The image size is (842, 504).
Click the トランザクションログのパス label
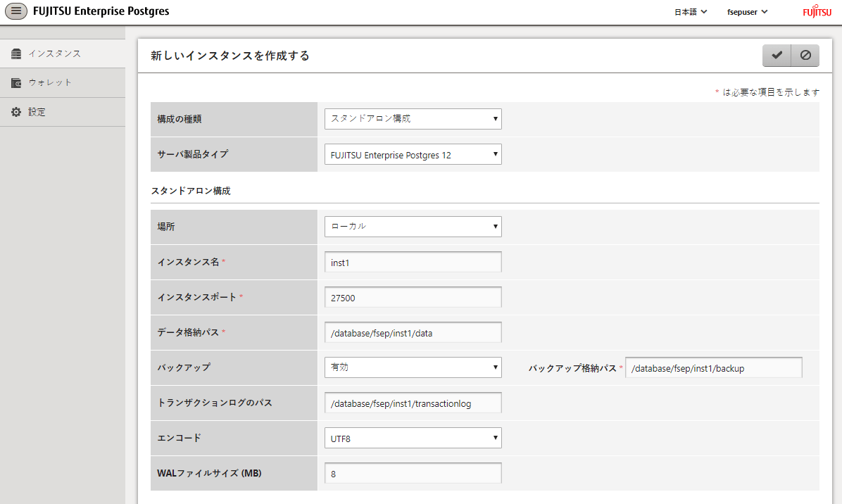point(215,403)
